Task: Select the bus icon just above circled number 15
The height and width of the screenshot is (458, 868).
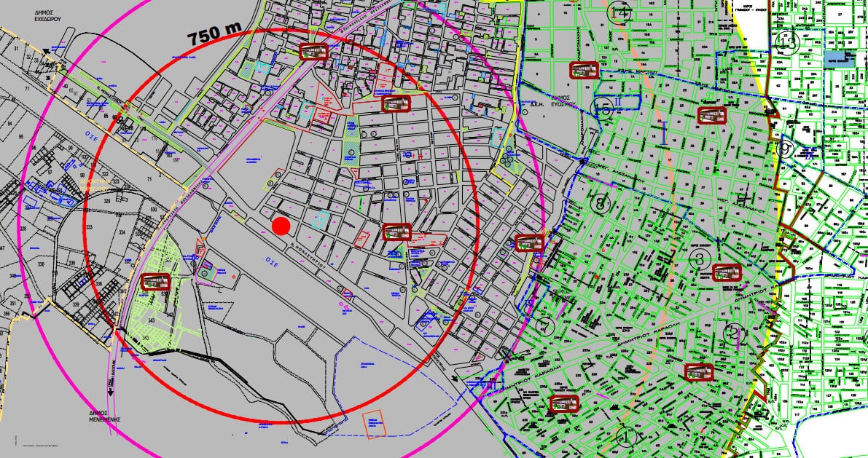Action: (x=584, y=70)
